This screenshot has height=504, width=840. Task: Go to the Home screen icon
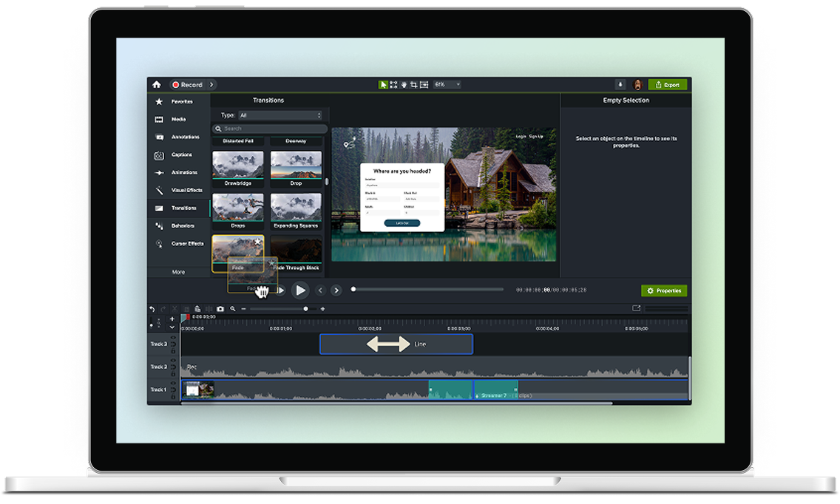(x=157, y=85)
